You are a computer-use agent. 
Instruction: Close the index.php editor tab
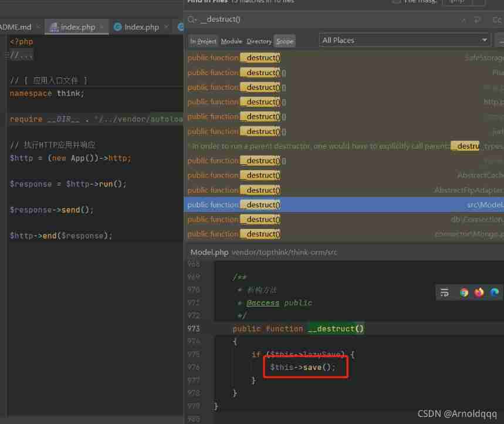(102, 27)
